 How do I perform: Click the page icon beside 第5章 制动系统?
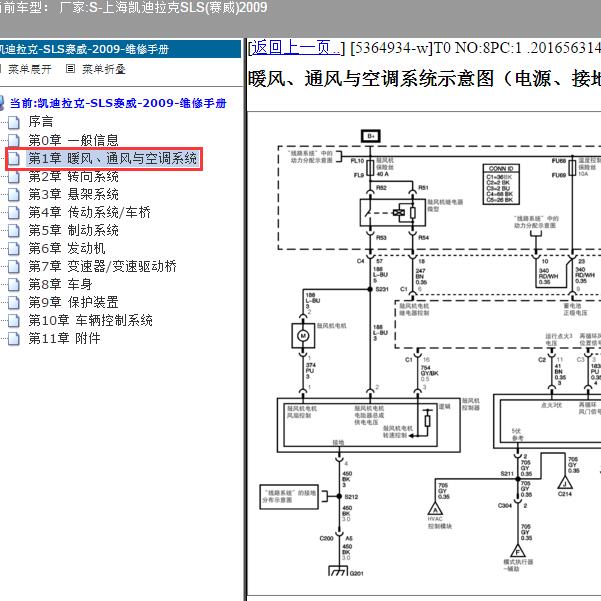pos(14,231)
